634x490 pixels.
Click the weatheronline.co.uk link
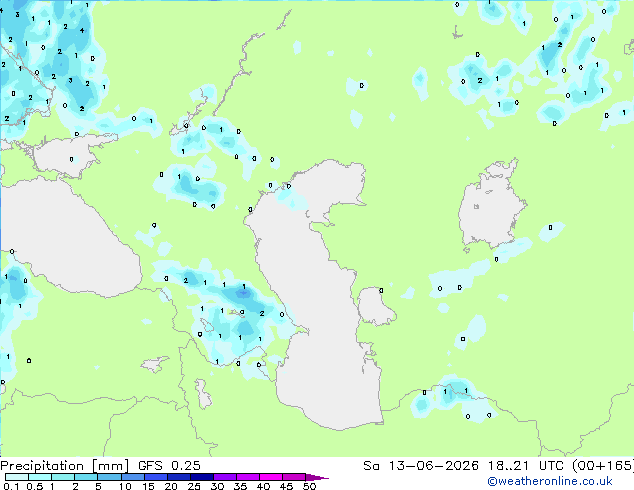[550, 481]
